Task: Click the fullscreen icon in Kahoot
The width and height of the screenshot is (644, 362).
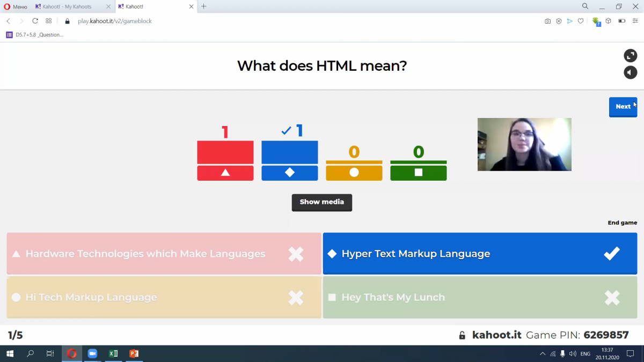Action: coord(630,56)
